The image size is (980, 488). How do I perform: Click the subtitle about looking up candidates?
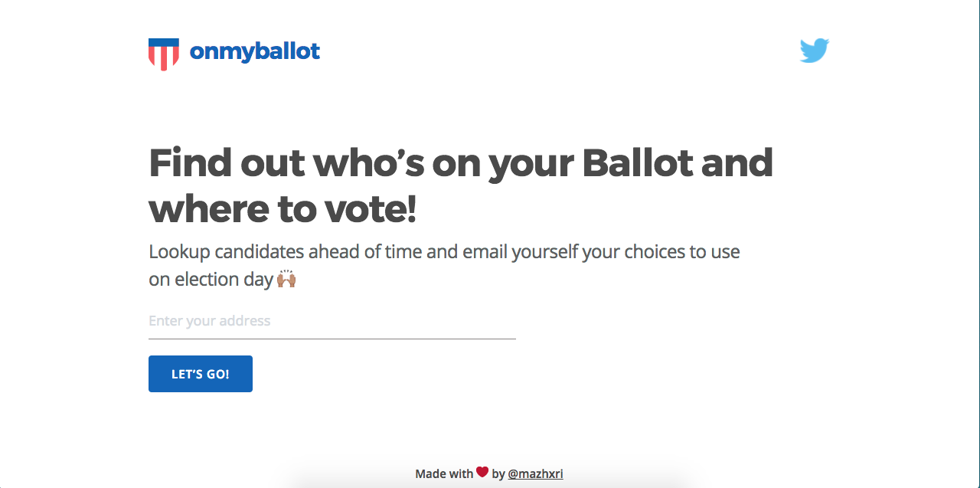click(444, 264)
